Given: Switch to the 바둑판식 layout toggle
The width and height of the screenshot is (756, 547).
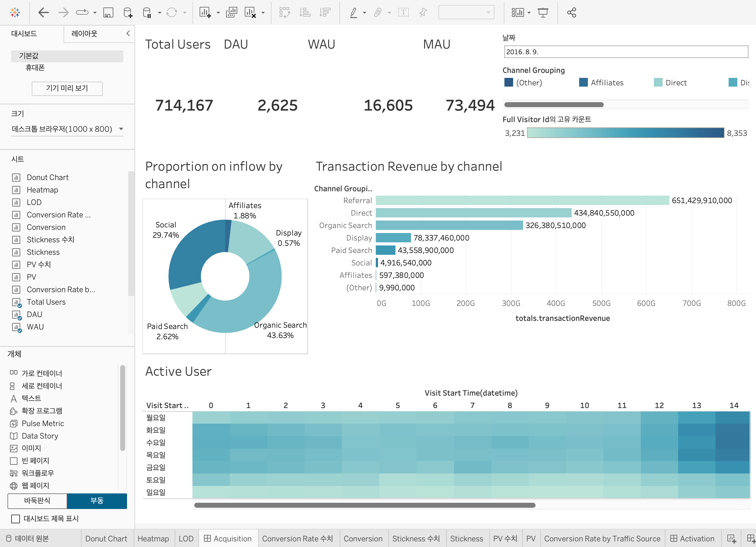Looking at the screenshot, I should pyautogui.click(x=37, y=501).
